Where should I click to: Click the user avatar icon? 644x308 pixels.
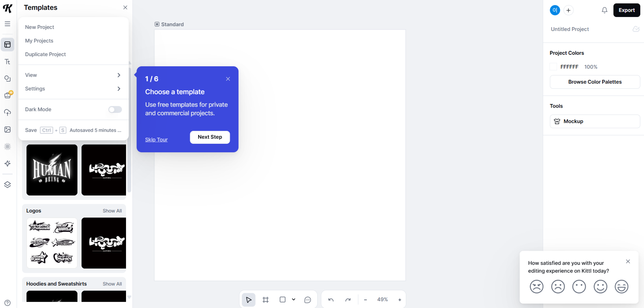(x=555, y=10)
